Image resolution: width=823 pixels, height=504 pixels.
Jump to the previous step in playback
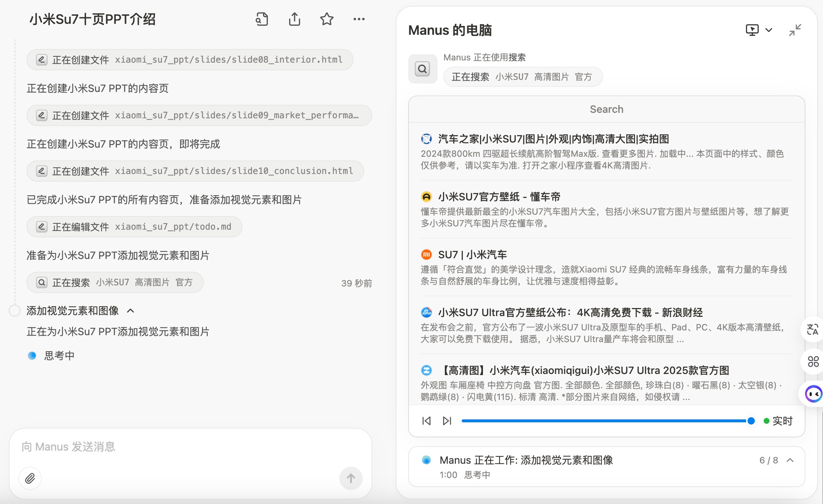(426, 421)
